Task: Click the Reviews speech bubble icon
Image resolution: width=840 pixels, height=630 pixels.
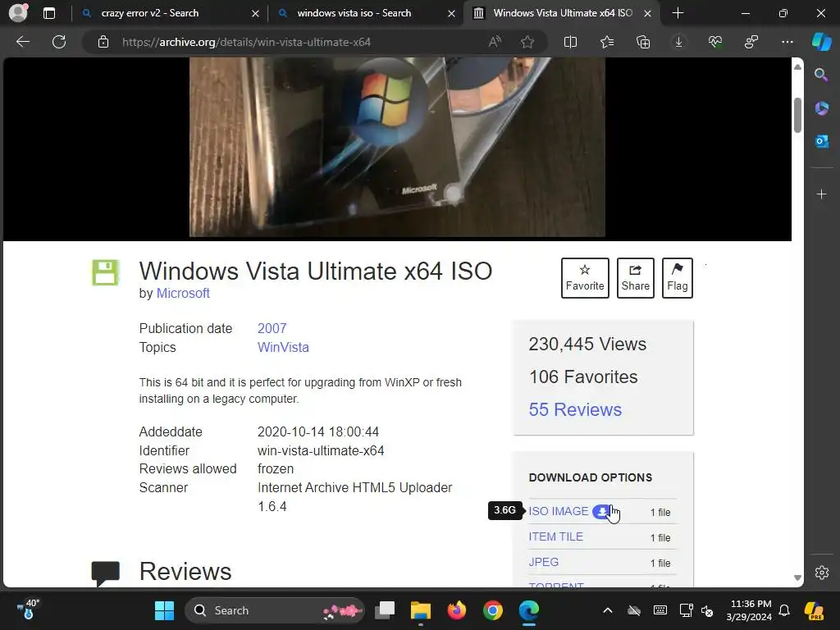Action: point(106,573)
